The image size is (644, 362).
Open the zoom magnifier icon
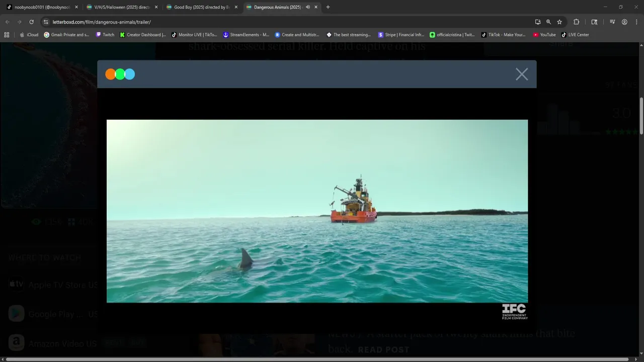[548, 22]
